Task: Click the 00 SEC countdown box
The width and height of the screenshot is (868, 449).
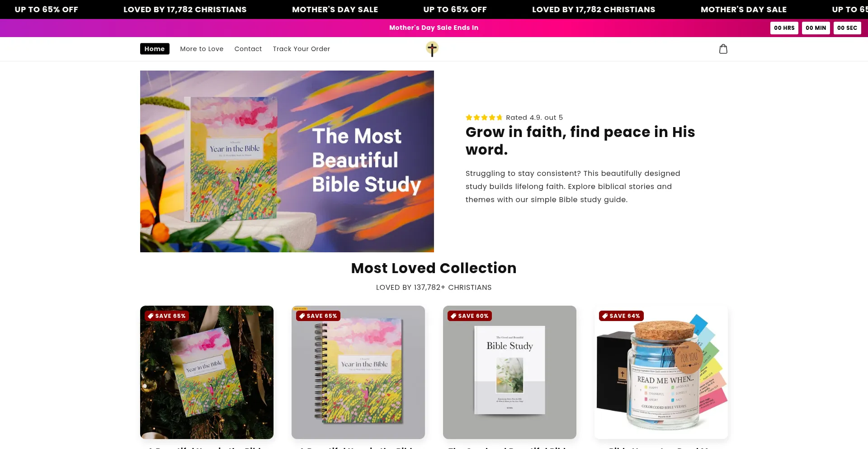Action: point(847,28)
